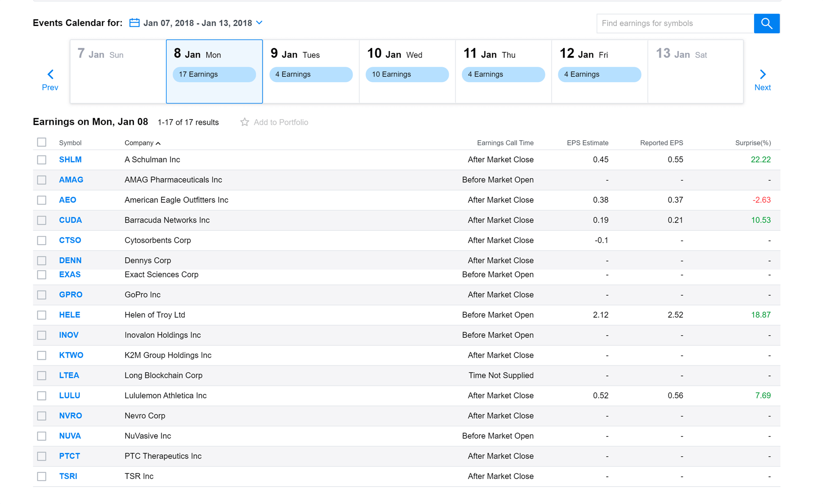
Task: Click the EPS Estimate column header
Action: [587, 143]
